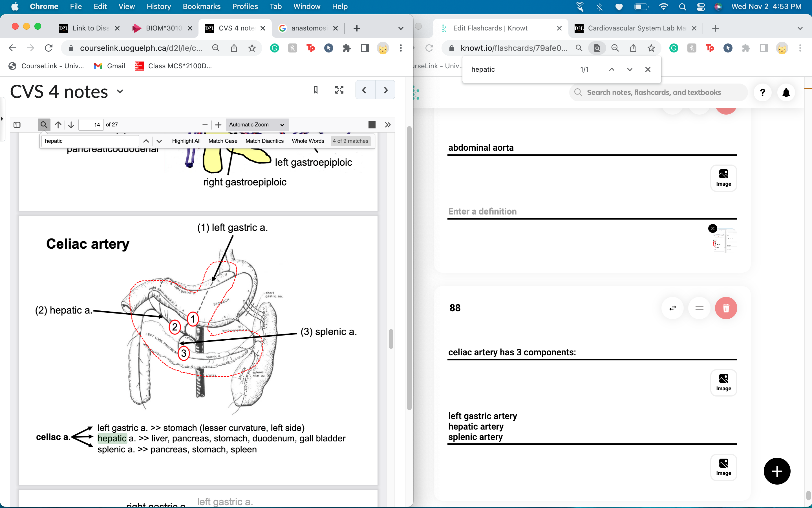Click the PDF zoom in plus
Viewport: 812px width, 508px height.
tap(218, 125)
